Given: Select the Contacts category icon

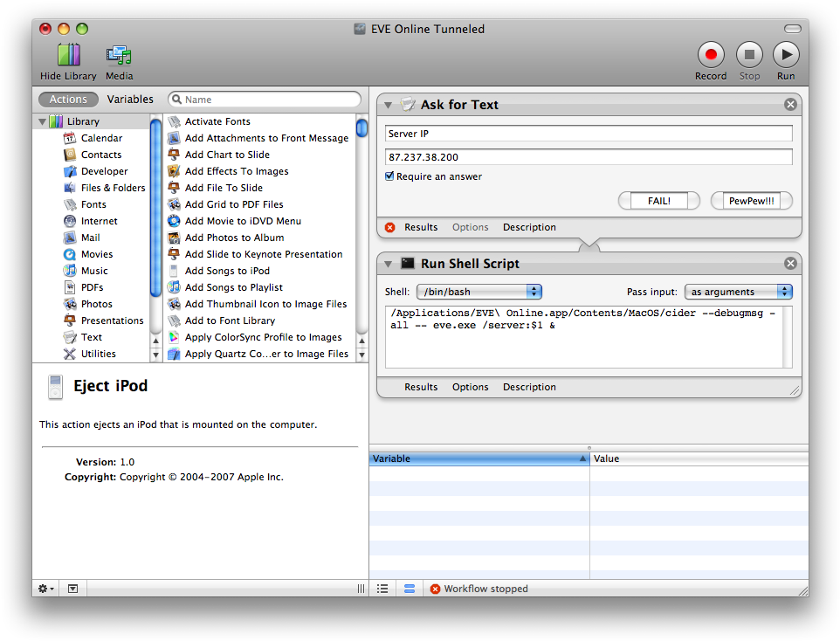Looking at the screenshot, I should click(x=70, y=155).
